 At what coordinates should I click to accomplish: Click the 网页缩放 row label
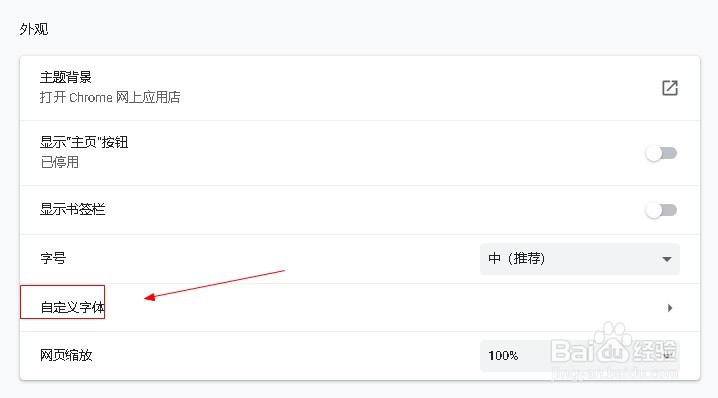click(x=66, y=355)
